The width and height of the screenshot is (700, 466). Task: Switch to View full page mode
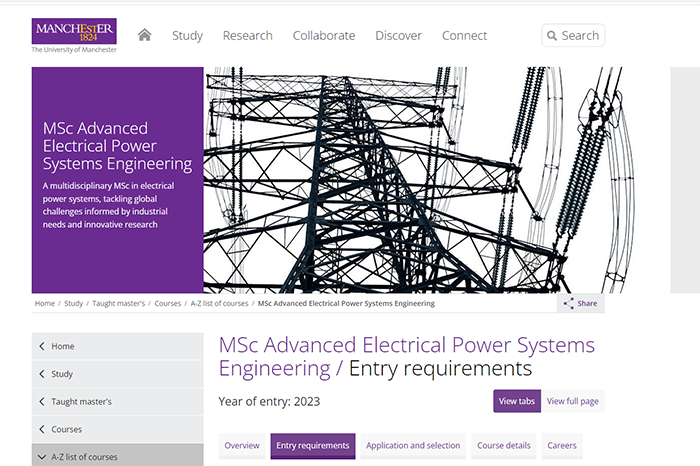[573, 401]
